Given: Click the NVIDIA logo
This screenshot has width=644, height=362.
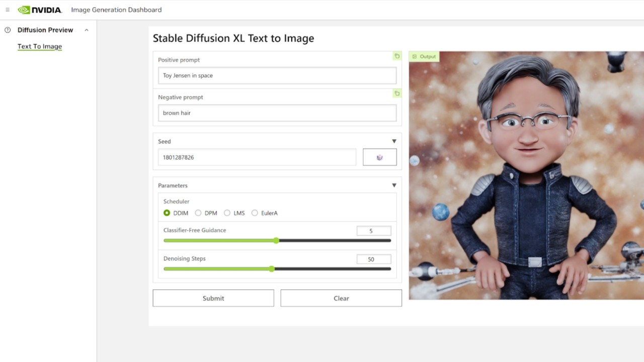Looking at the screenshot, I should 40,9.
